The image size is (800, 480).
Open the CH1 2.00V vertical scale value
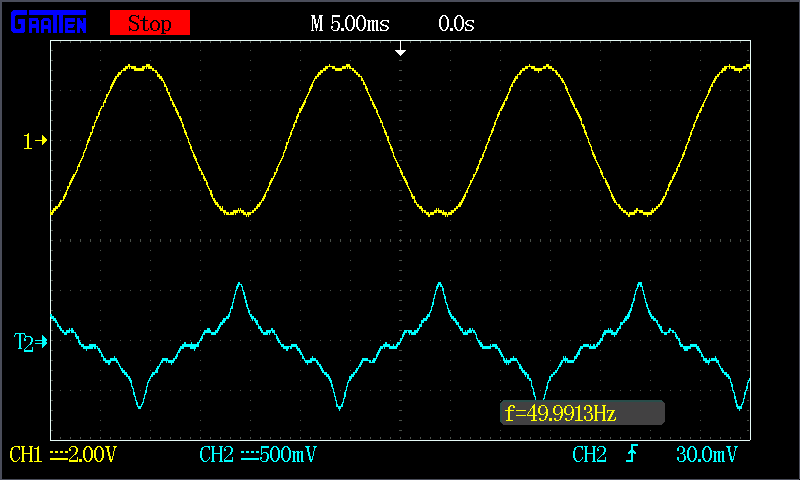click(92, 455)
